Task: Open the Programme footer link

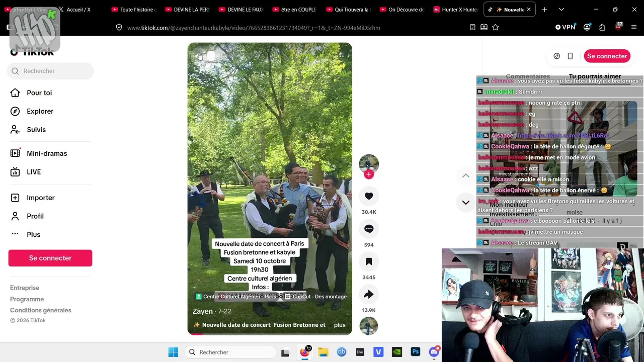Action: click(27, 299)
